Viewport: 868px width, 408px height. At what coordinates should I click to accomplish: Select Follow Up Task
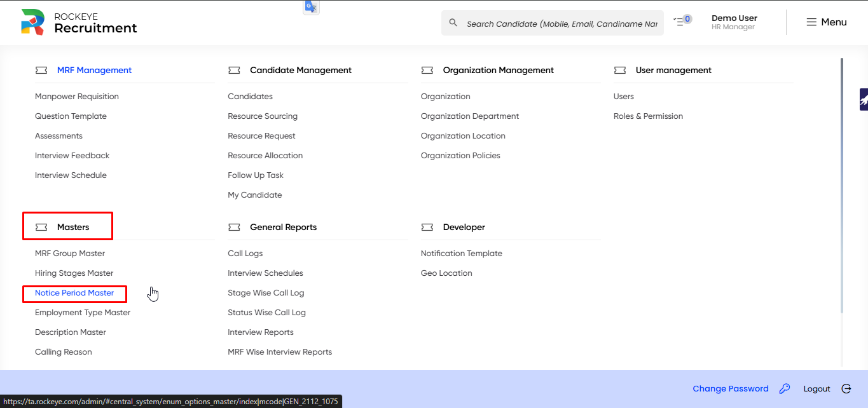(256, 175)
